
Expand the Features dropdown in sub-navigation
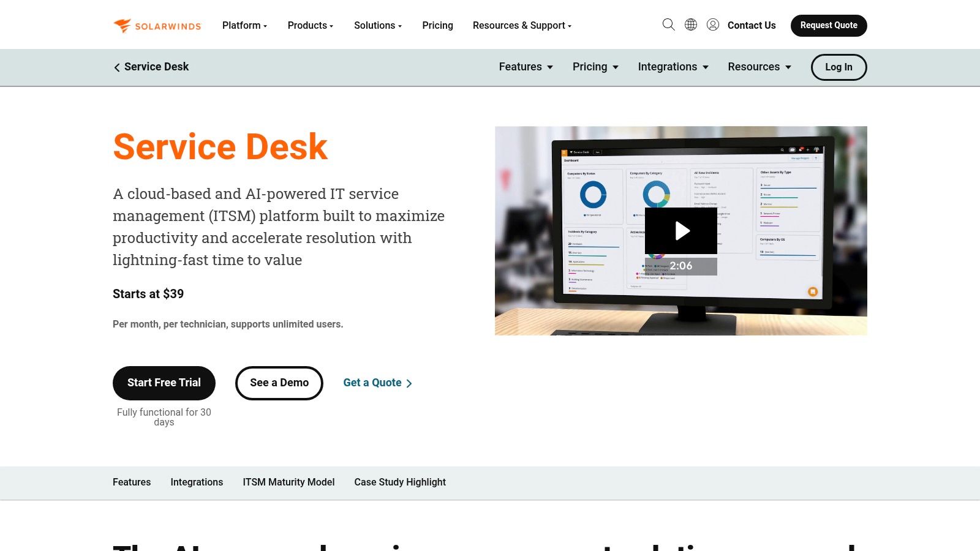526,67
